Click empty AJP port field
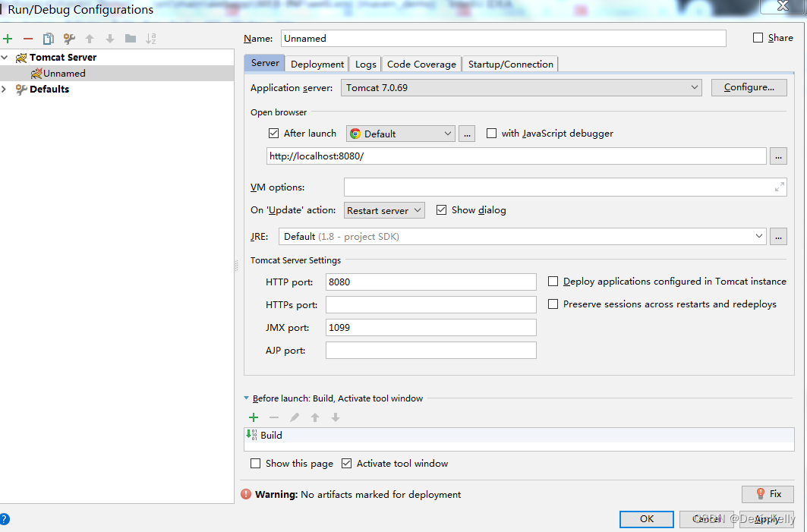The image size is (807, 532). 430,351
